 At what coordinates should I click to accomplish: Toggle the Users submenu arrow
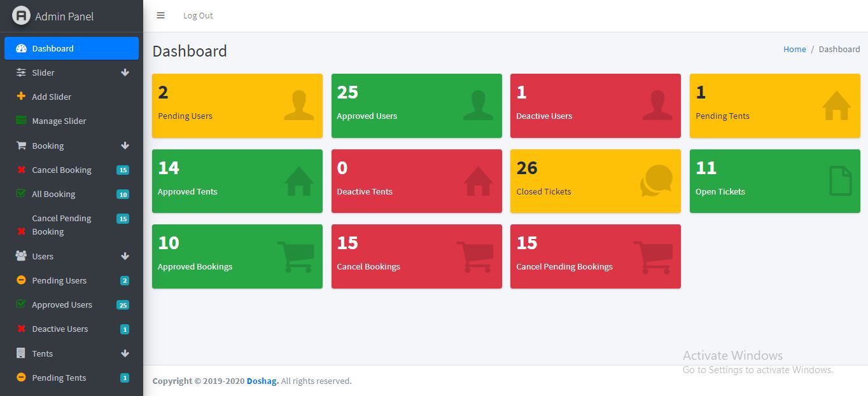(x=125, y=256)
